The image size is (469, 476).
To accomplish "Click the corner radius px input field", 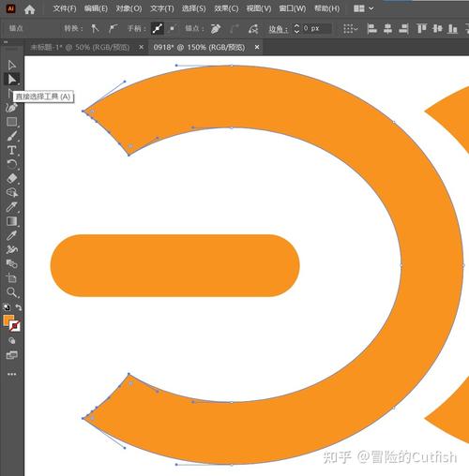I will point(316,28).
